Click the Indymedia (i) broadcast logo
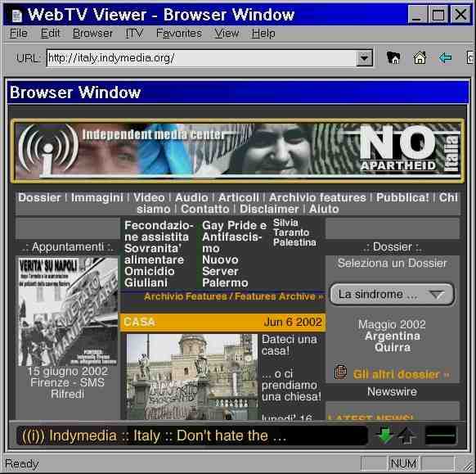 [47, 150]
